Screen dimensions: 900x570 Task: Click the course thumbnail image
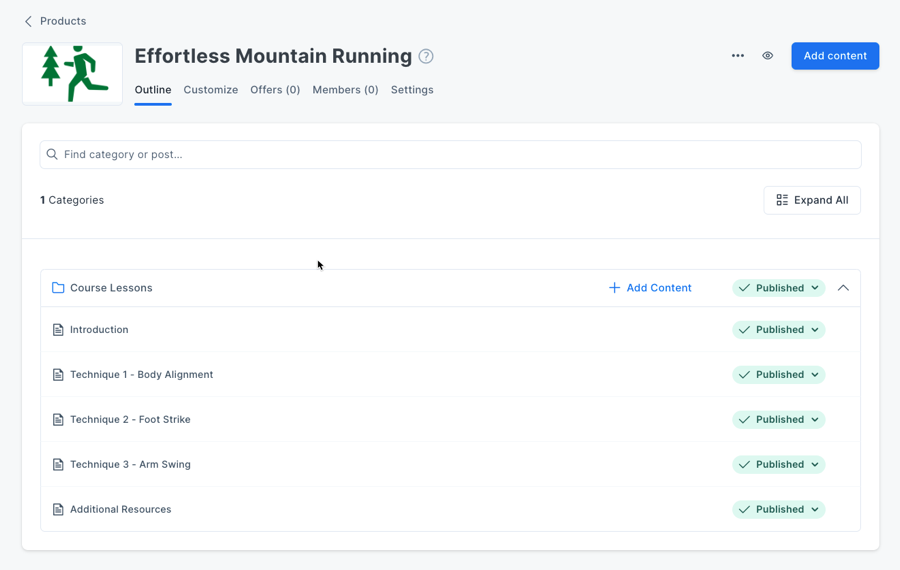(x=73, y=73)
